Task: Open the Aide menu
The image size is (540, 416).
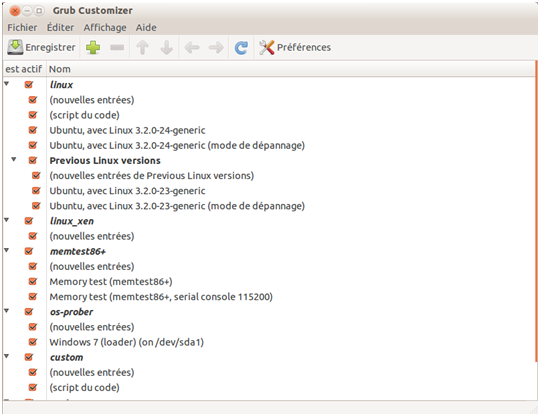Action: 146,28
